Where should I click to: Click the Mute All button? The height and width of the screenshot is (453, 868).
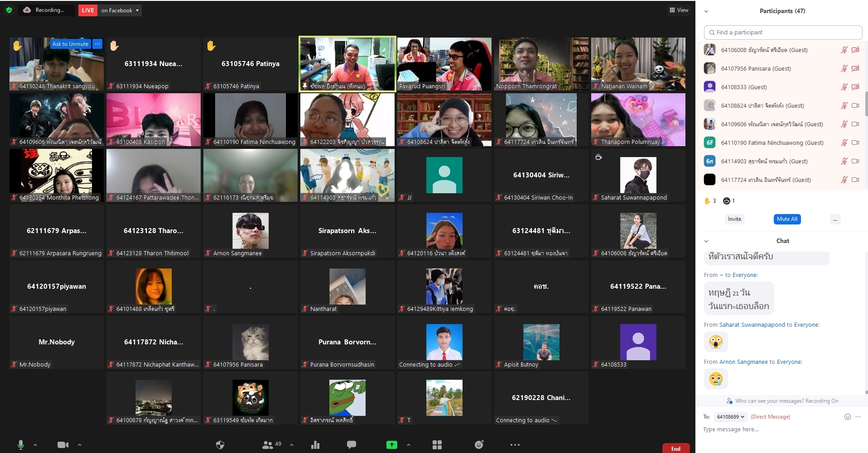click(787, 219)
